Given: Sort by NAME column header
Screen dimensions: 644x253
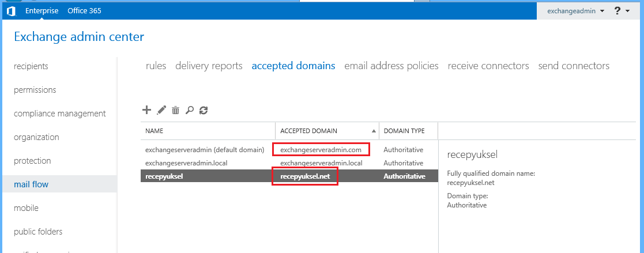Looking at the screenshot, I should tap(155, 131).
